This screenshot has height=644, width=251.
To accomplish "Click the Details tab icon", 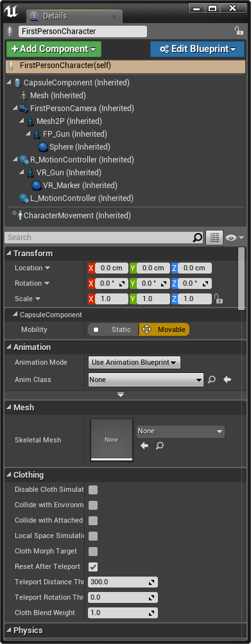I will pos(35,16).
